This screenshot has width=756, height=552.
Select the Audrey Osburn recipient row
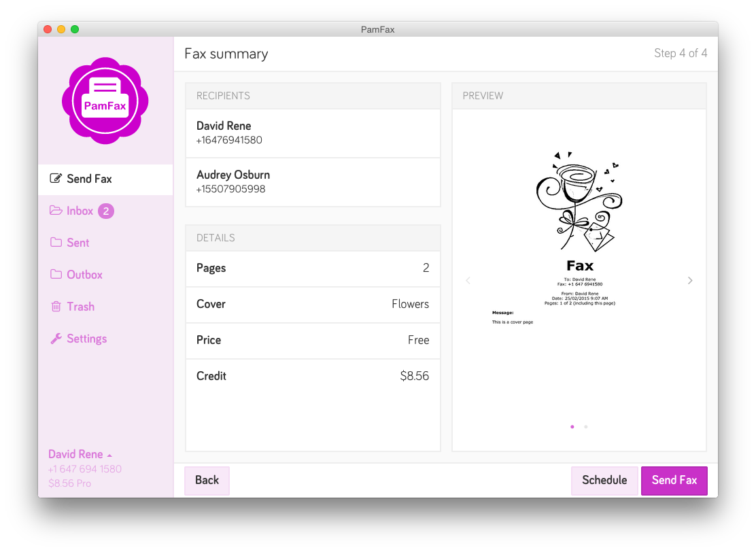pos(313,182)
